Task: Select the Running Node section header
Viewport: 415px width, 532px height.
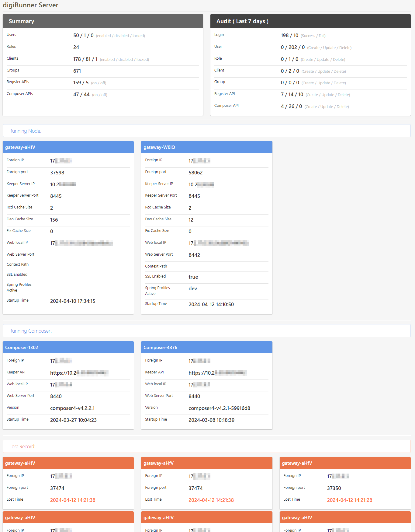Action: (25, 131)
